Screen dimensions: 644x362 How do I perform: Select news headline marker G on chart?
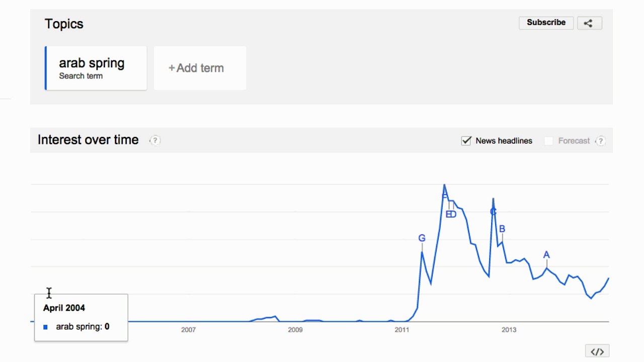pyautogui.click(x=422, y=238)
